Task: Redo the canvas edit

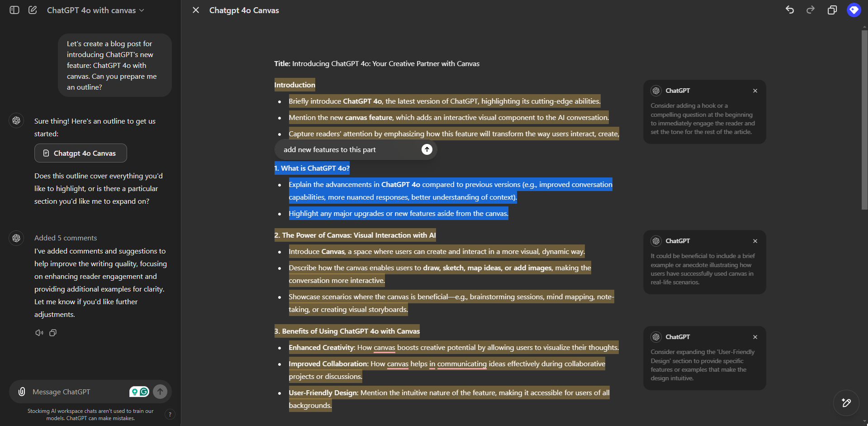Action: point(811,10)
